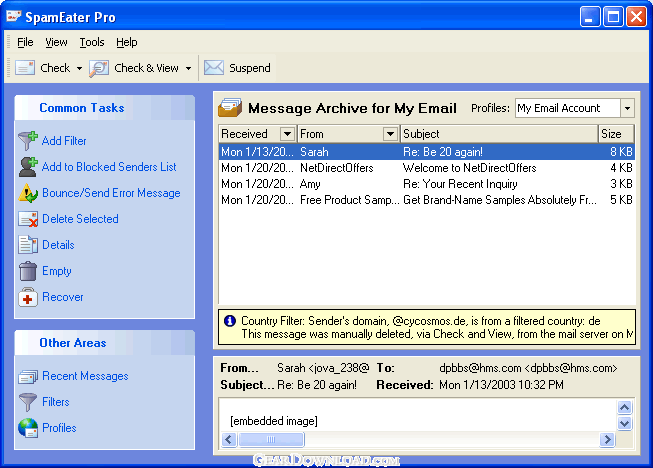Click the SpamEater Pro title bar icon

(x=13, y=17)
